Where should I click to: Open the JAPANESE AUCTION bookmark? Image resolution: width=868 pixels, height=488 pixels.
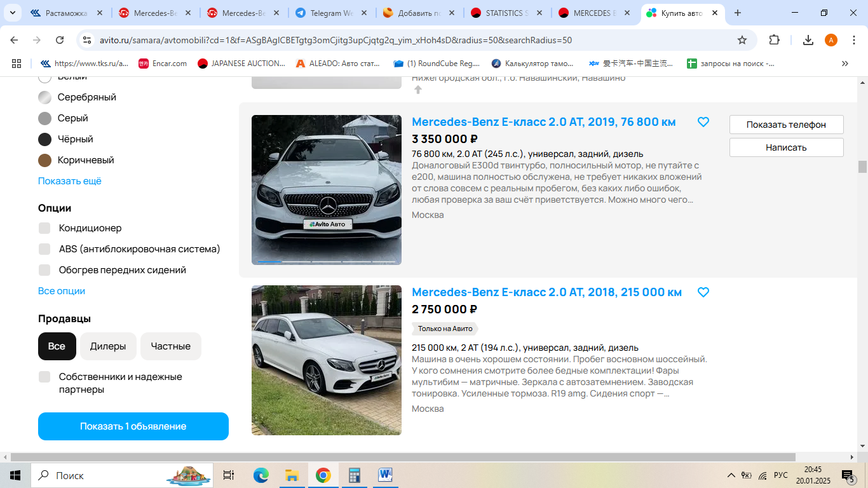[241, 64]
